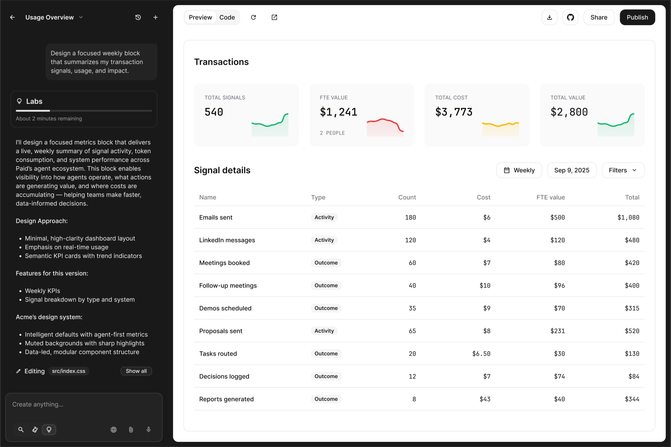Select the design tool icon in prompt box
The height and width of the screenshot is (447, 672).
click(35, 429)
